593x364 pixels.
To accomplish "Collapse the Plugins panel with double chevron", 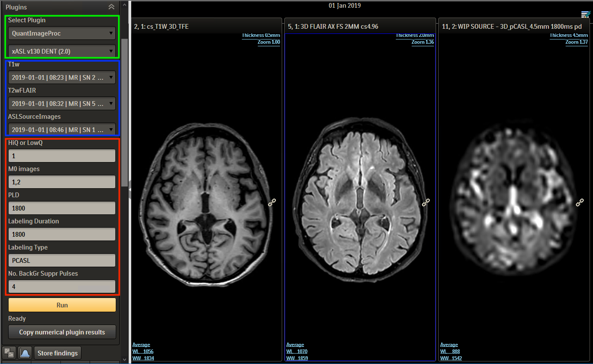I will tap(111, 7).
